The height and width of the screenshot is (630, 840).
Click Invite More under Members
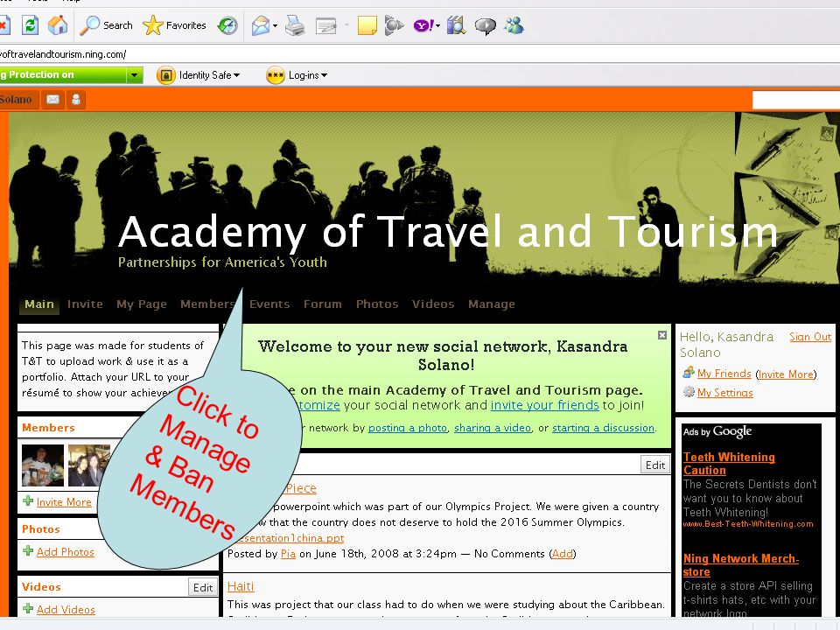point(64,502)
